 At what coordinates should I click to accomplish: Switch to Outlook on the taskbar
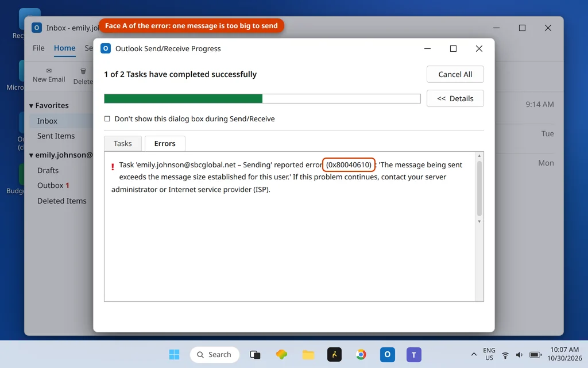[x=388, y=354]
